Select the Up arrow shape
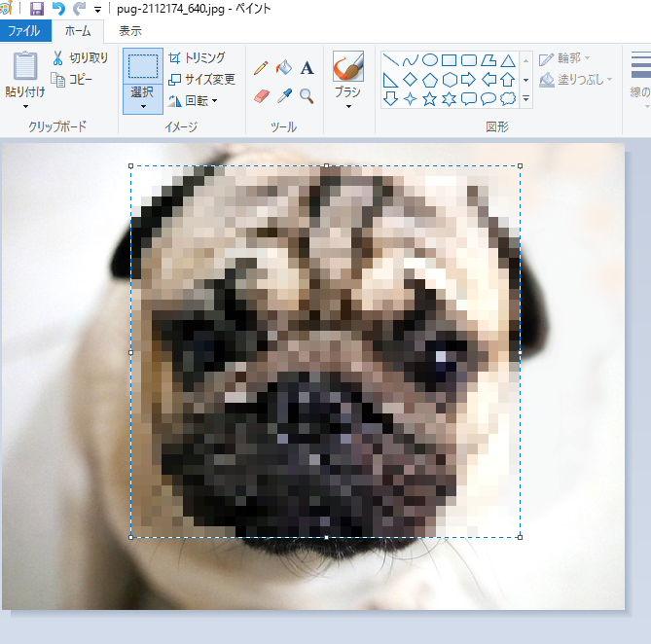The width and height of the screenshot is (651, 644). click(x=508, y=80)
